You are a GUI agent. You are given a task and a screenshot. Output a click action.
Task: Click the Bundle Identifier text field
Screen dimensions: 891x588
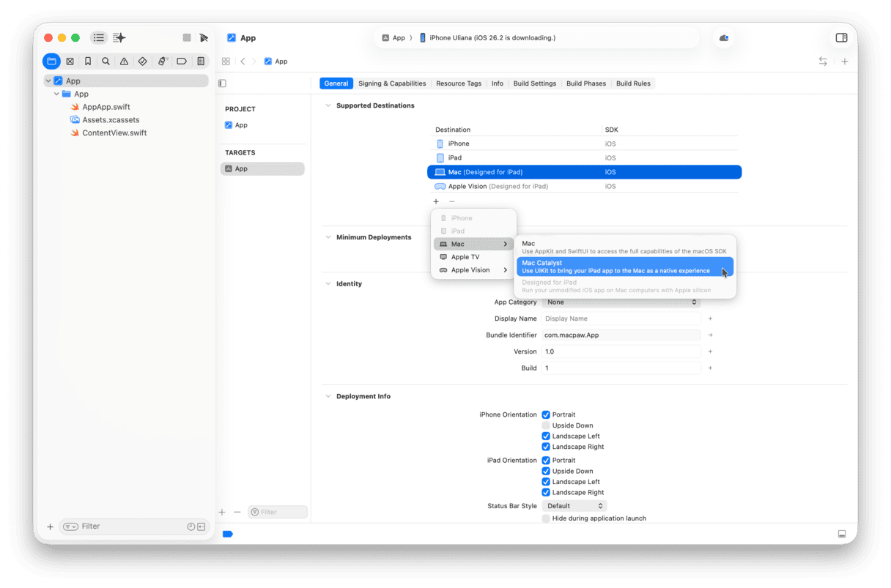tap(621, 335)
